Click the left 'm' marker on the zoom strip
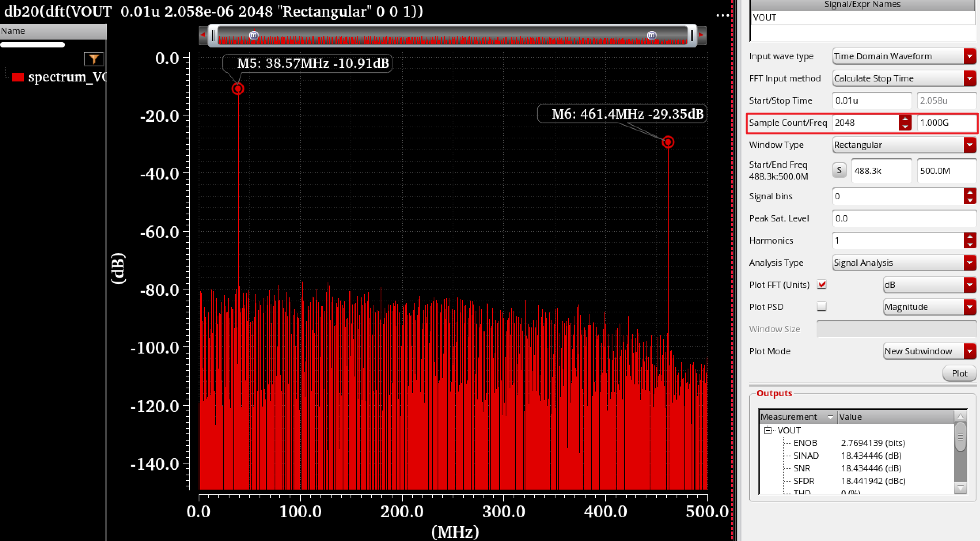The height and width of the screenshot is (541, 980). click(x=254, y=36)
